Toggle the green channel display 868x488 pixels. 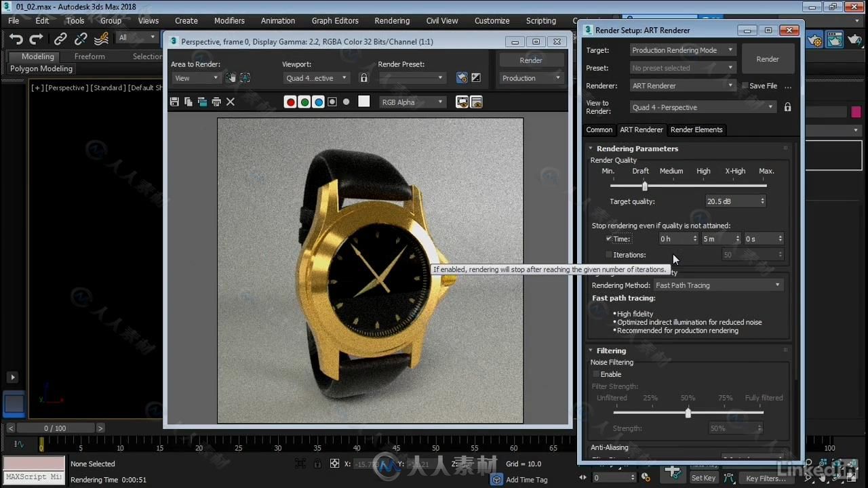(x=304, y=102)
